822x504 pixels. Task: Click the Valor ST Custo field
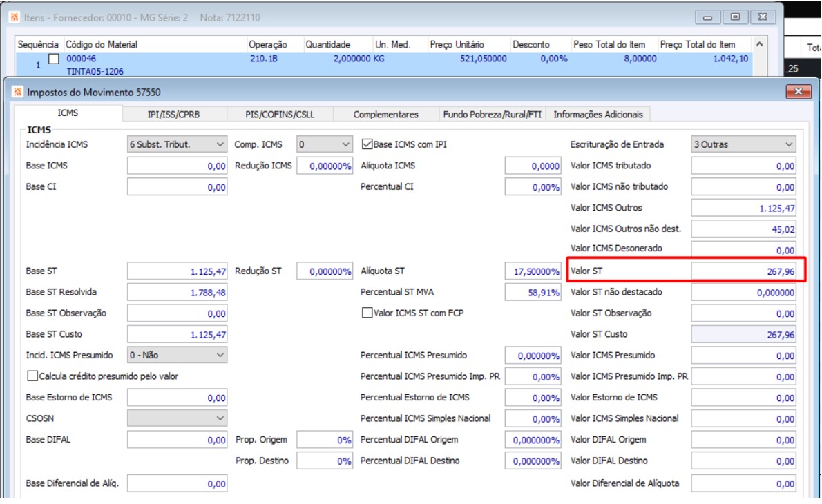click(x=743, y=334)
